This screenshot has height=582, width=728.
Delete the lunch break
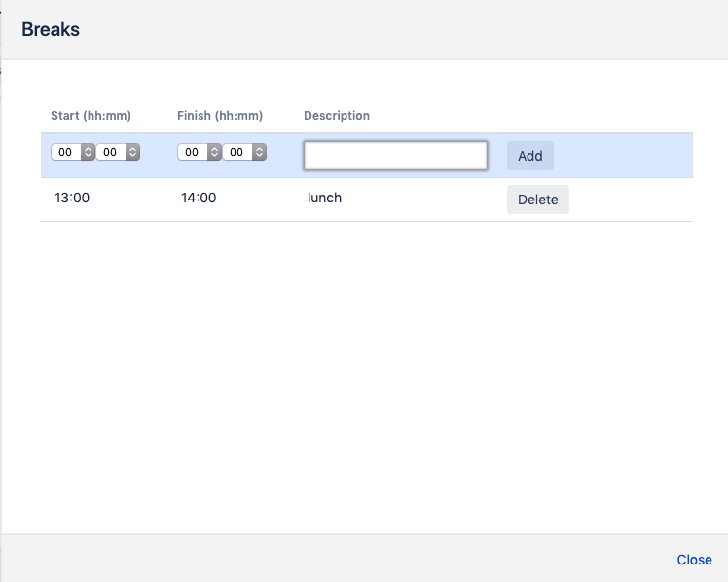coord(537,200)
